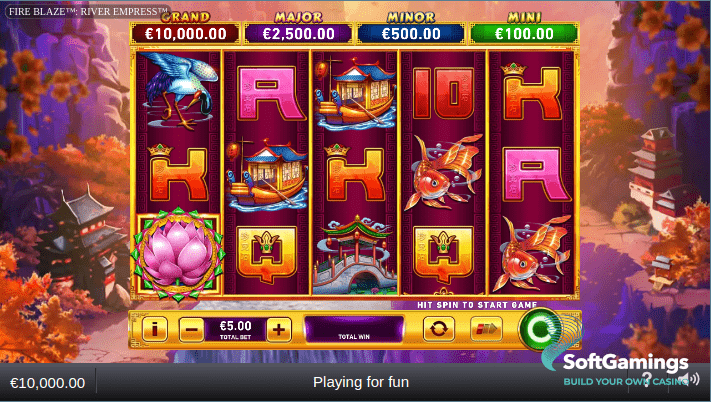Image resolution: width=711 pixels, height=402 pixels.
Task: Mute the game sound speaker icon
Action: [x=689, y=379]
